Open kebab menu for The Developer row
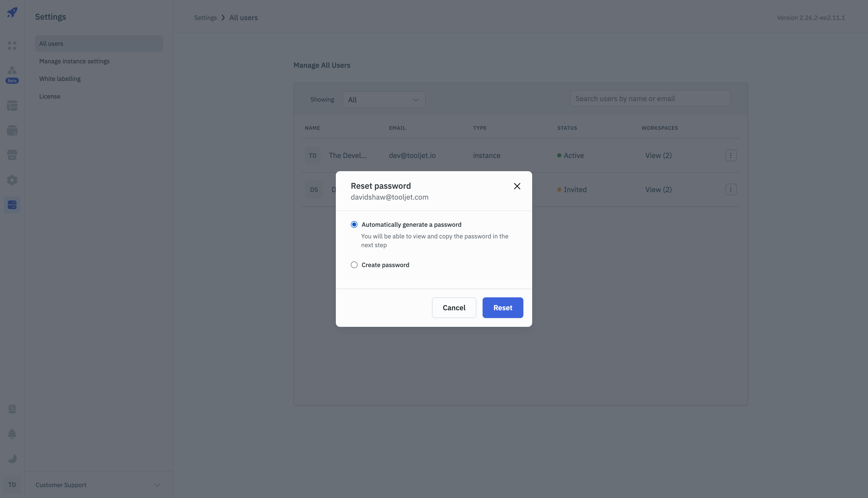The height and width of the screenshot is (498, 868). coord(731,155)
